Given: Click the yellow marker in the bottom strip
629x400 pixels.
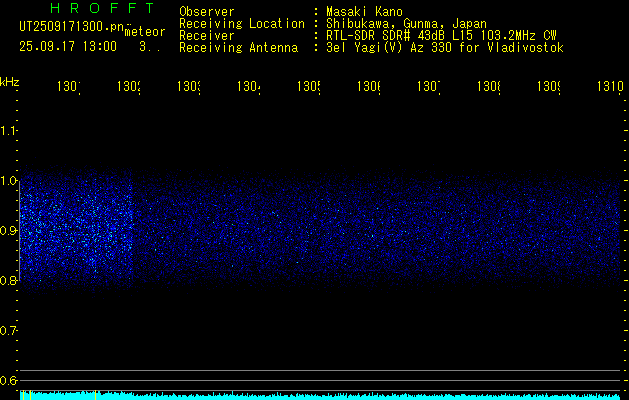Looking at the screenshot, I should pos(31,395).
